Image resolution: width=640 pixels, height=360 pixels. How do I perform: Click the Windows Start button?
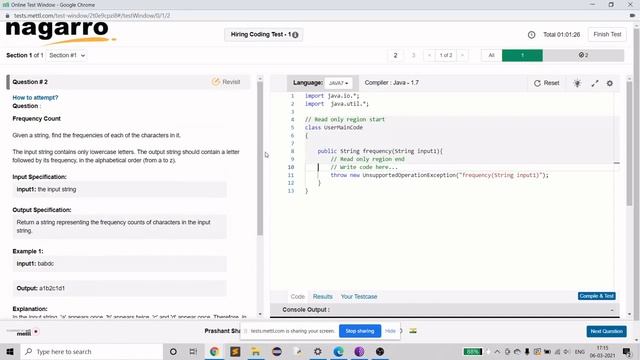pos(10,351)
